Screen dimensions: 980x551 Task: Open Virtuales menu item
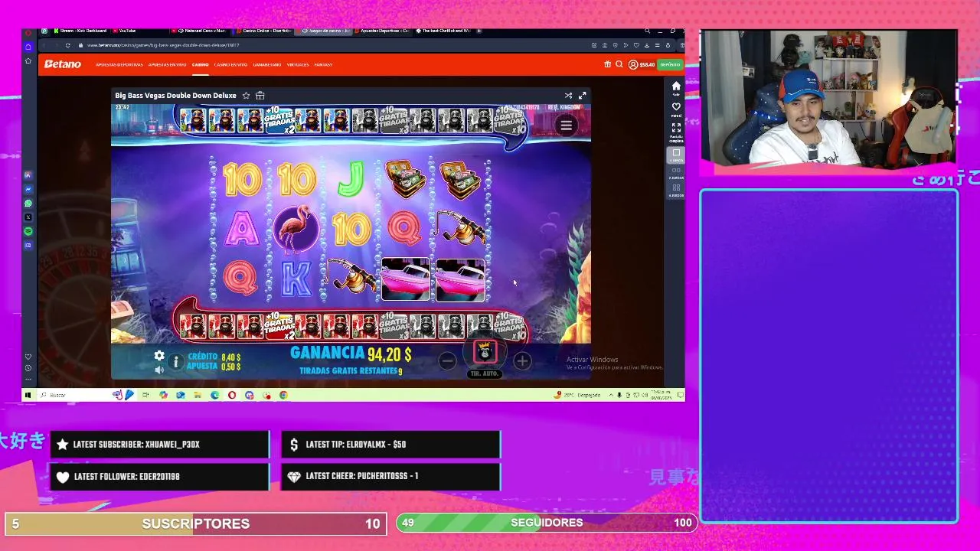[x=298, y=65]
